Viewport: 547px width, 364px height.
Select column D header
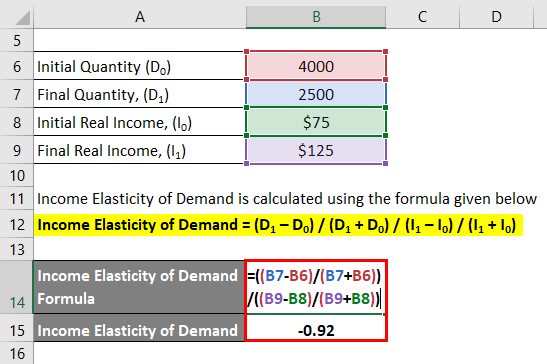496,17
